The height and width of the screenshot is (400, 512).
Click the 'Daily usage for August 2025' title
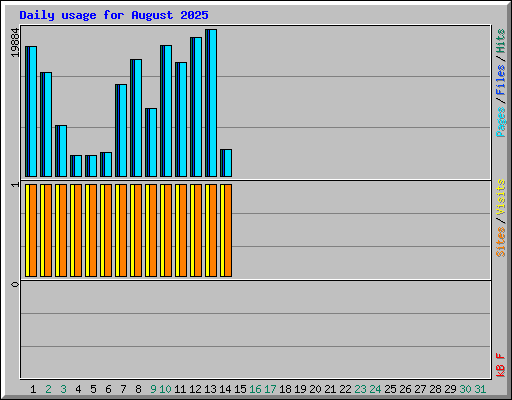[114, 15]
